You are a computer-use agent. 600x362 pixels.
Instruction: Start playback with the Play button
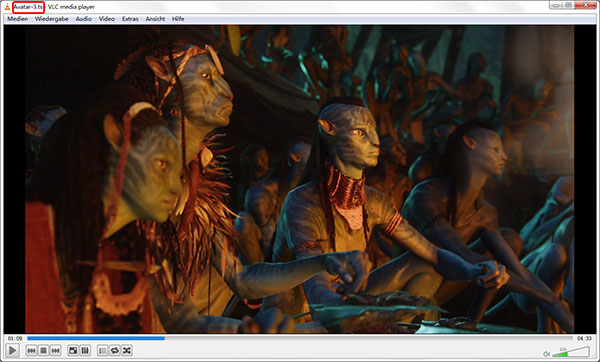12,350
